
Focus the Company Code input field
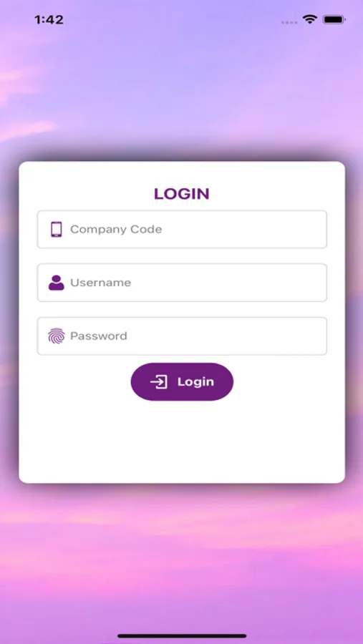tap(182, 229)
